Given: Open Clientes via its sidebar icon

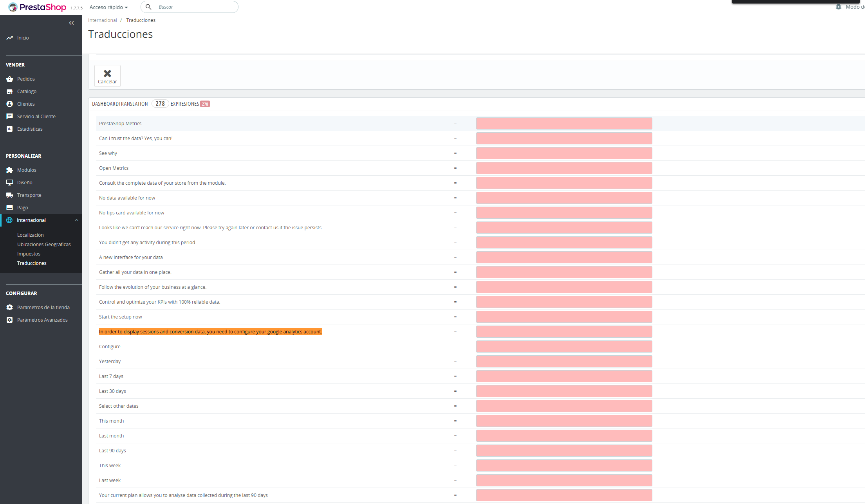Looking at the screenshot, I should pyautogui.click(x=9, y=104).
